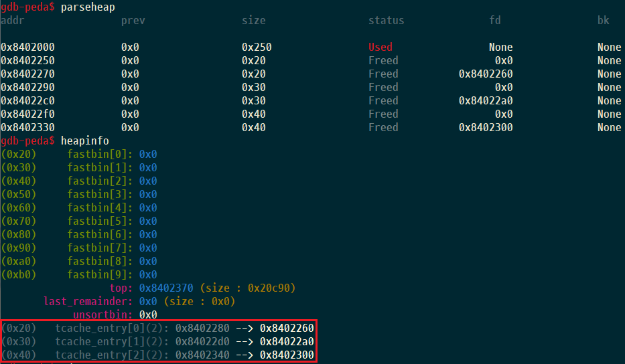This screenshot has width=625, height=364.
Task: Select the 'prev' column header
Action: coord(133,20)
